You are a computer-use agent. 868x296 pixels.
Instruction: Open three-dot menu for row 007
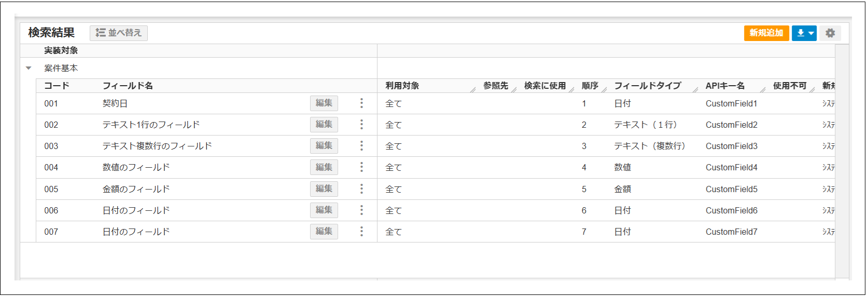(361, 232)
